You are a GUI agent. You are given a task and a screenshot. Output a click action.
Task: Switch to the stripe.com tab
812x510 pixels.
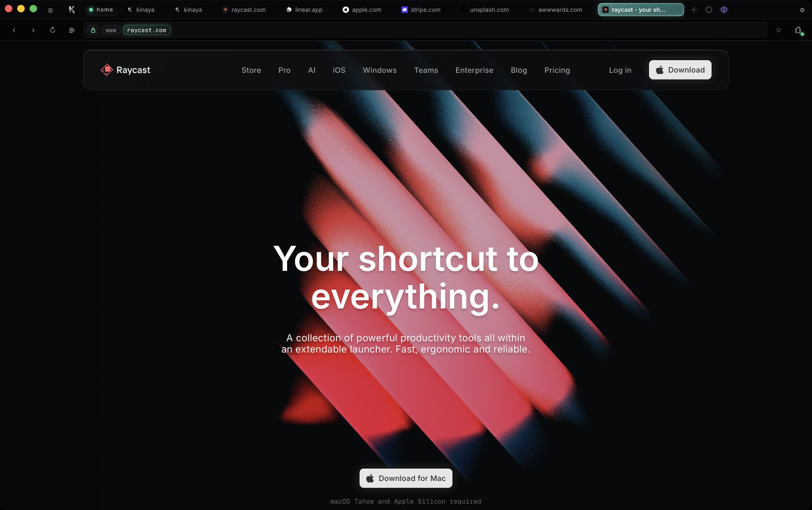(x=421, y=10)
